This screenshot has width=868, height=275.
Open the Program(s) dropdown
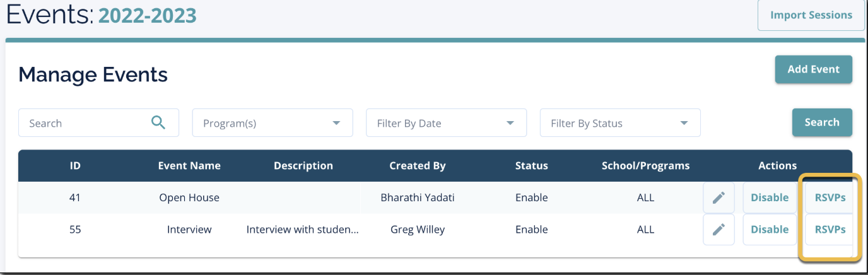pos(272,123)
